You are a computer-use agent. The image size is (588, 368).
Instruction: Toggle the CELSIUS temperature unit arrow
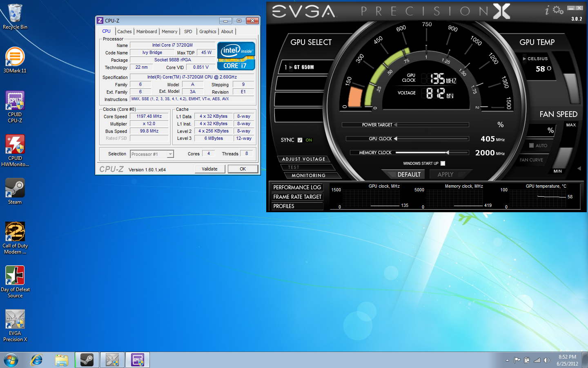click(x=525, y=59)
